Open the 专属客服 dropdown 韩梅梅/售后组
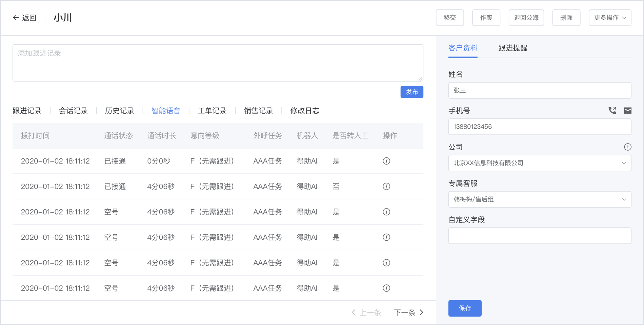The height and width of the screenshot is (325, 644). [540, 199]
